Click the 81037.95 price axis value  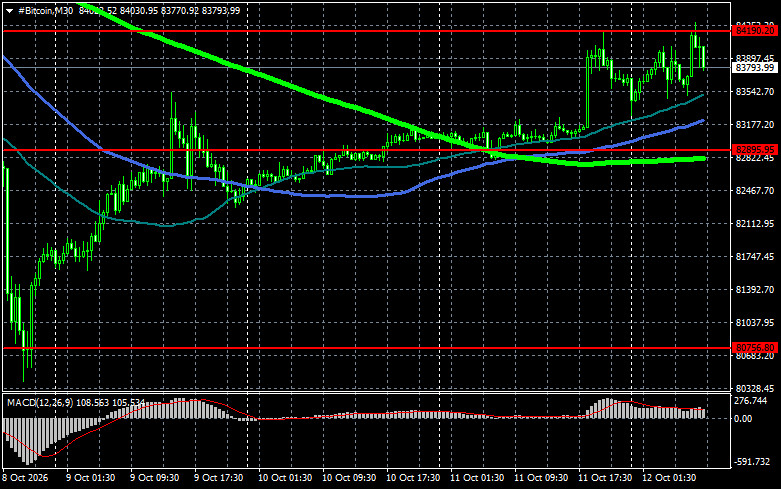[755, 323]
